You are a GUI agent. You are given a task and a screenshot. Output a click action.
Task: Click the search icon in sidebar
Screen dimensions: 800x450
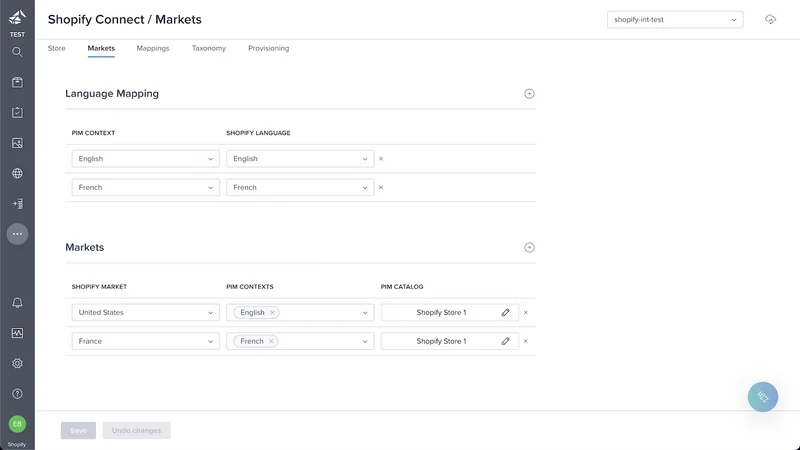coord(17,52)
